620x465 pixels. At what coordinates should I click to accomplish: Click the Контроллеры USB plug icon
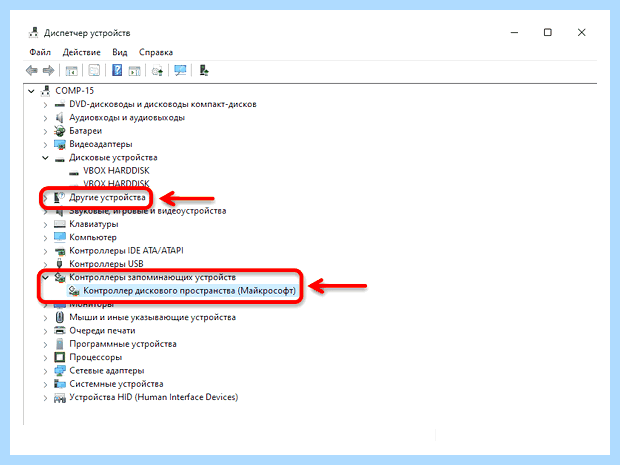point(60,264)
